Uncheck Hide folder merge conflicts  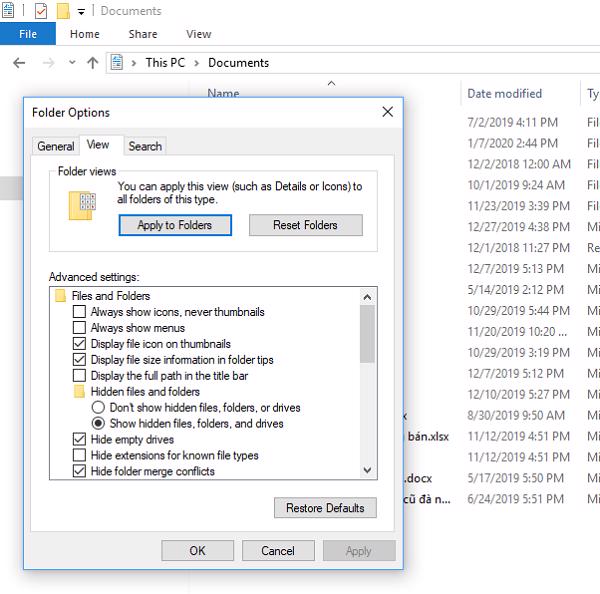79,471
